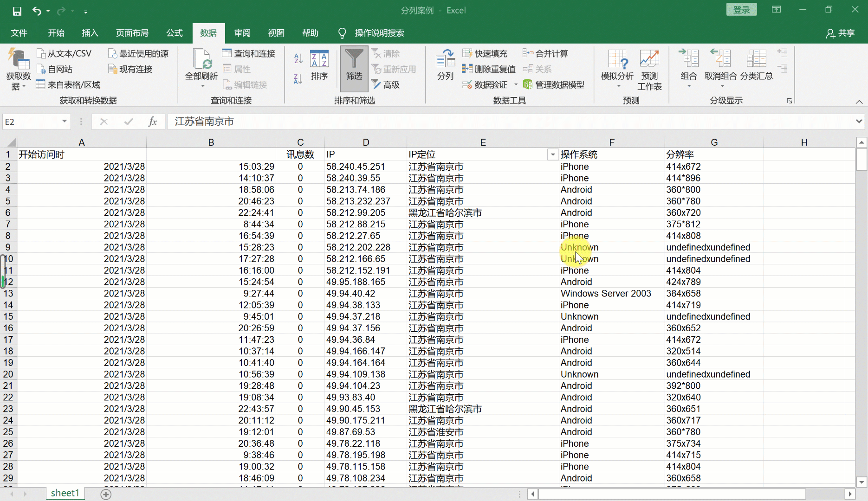Click 清除 to clear the filter
This screenshot has width=868, height=501.
point(386,53)
